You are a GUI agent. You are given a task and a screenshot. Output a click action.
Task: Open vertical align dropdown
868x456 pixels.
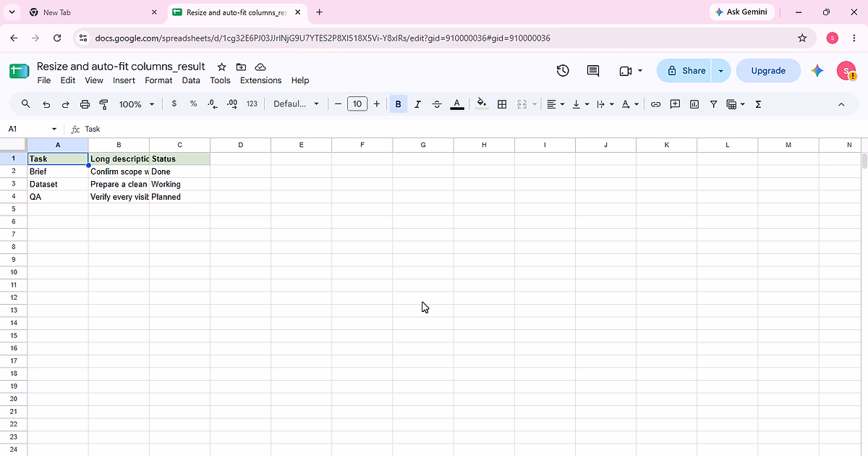(x=580, y=104)
